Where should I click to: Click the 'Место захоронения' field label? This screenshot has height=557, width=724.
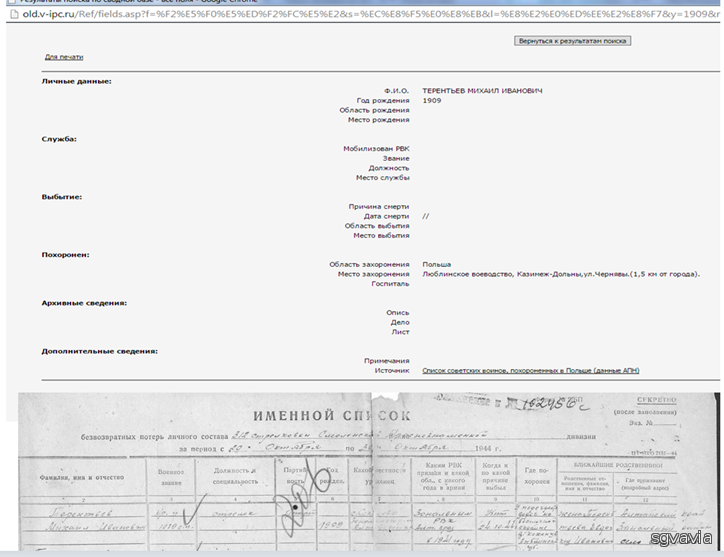point(374,274)
